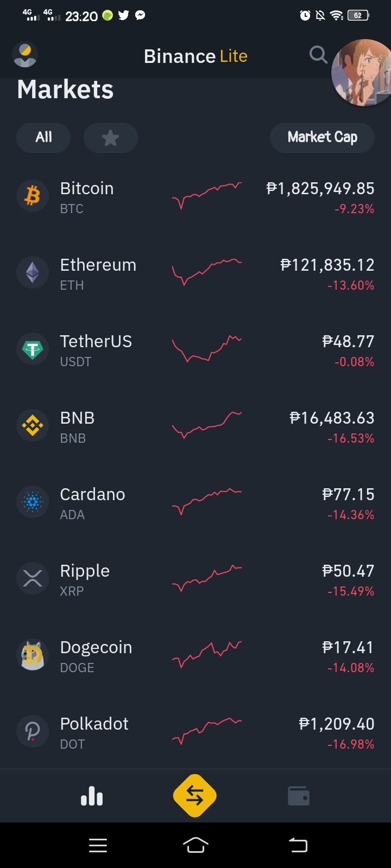Tap the BNB diamond icon

(33, 425)
